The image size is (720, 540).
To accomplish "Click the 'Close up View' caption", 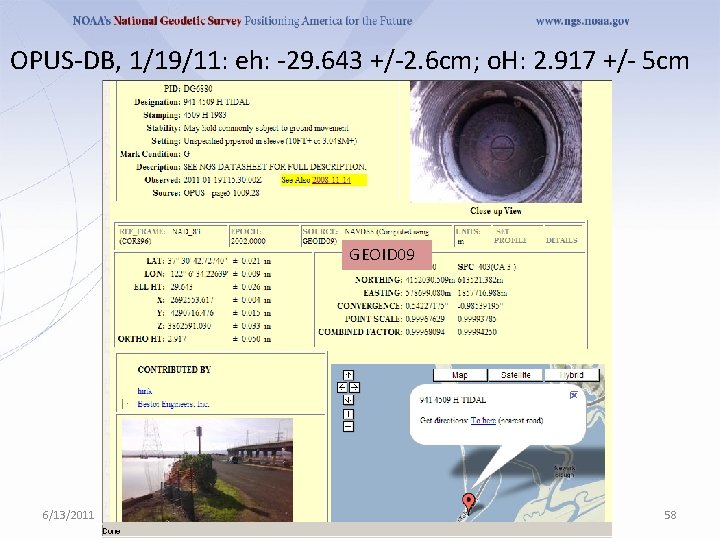I will click(x=495, y=211).
